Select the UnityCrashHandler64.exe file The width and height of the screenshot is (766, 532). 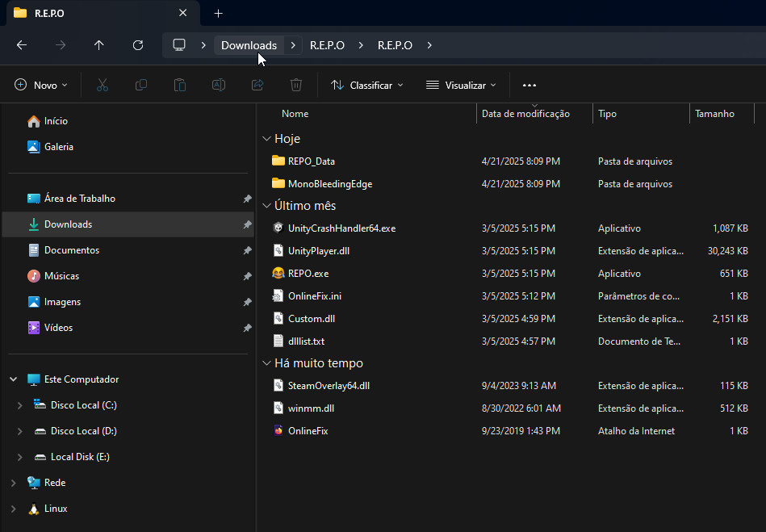click(341, 228)
